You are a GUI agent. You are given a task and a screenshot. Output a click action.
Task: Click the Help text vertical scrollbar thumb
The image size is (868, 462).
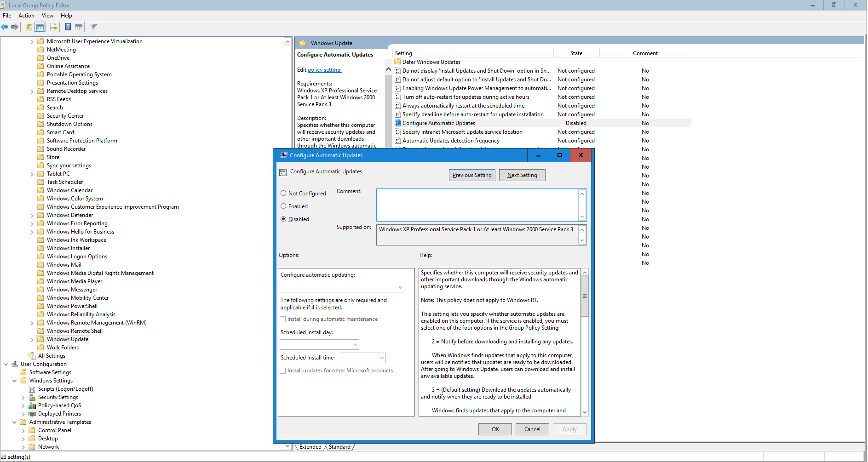pyautogui.click(x=585, y=297)
